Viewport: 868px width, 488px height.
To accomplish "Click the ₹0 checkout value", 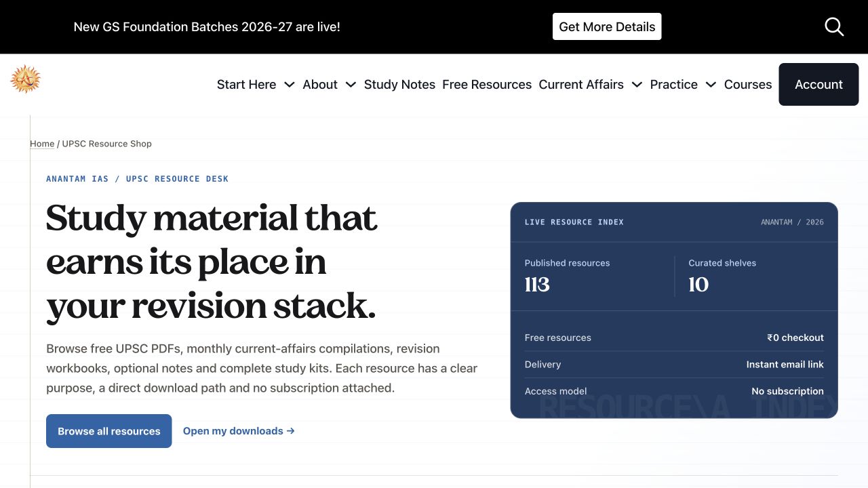I will click(x=795, y=338).
